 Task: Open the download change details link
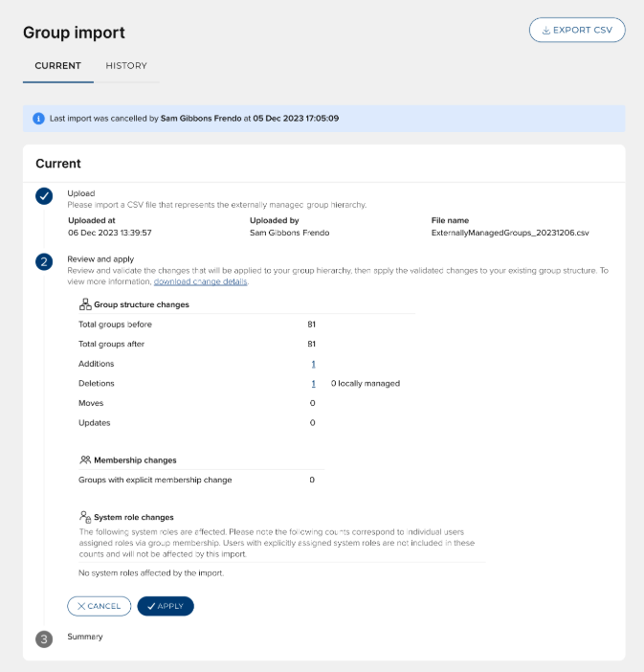[200, 281]
